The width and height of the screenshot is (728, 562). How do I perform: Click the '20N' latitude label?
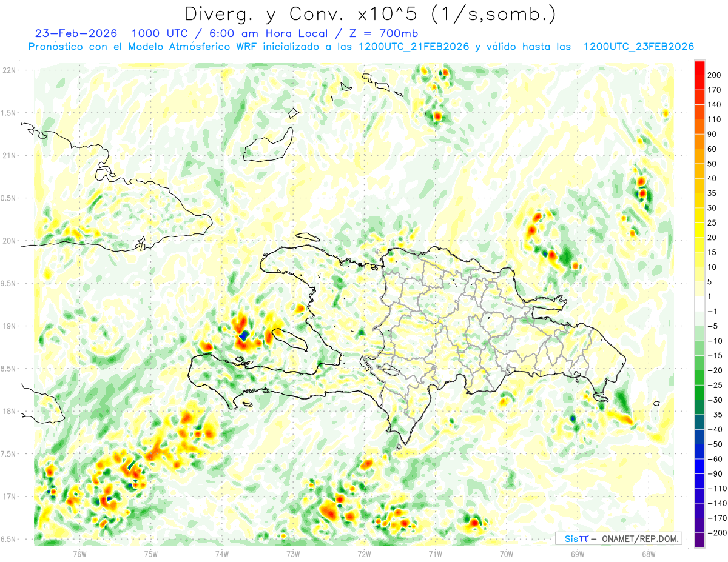(9, 241)
